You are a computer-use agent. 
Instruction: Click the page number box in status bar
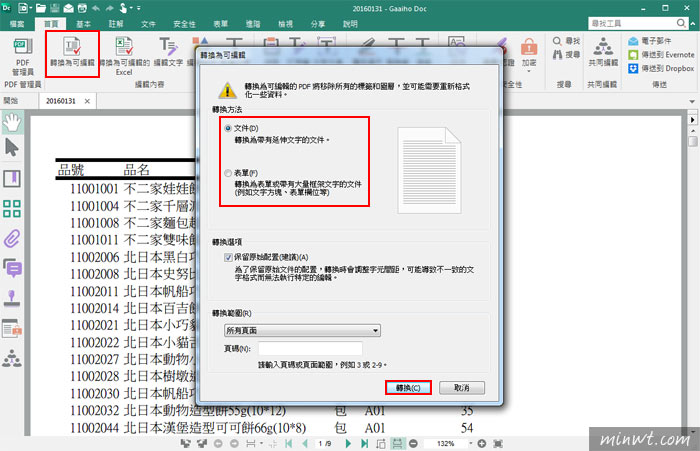tap(325, 443)
